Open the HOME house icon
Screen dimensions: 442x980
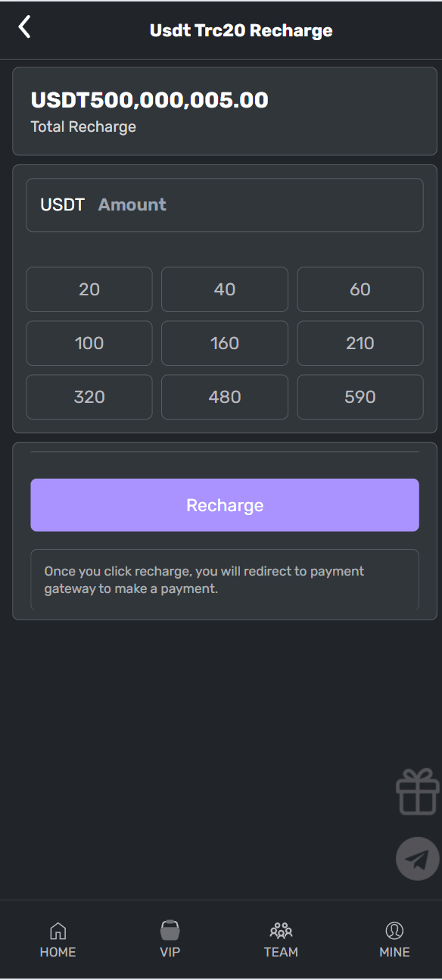click(x=58, y=931)
